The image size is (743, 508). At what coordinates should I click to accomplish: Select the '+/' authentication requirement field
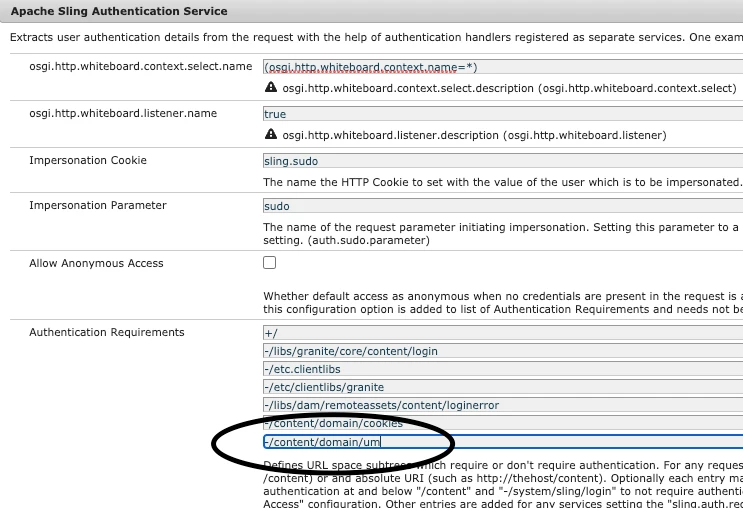pyautogui.click(x=503, y=333)
